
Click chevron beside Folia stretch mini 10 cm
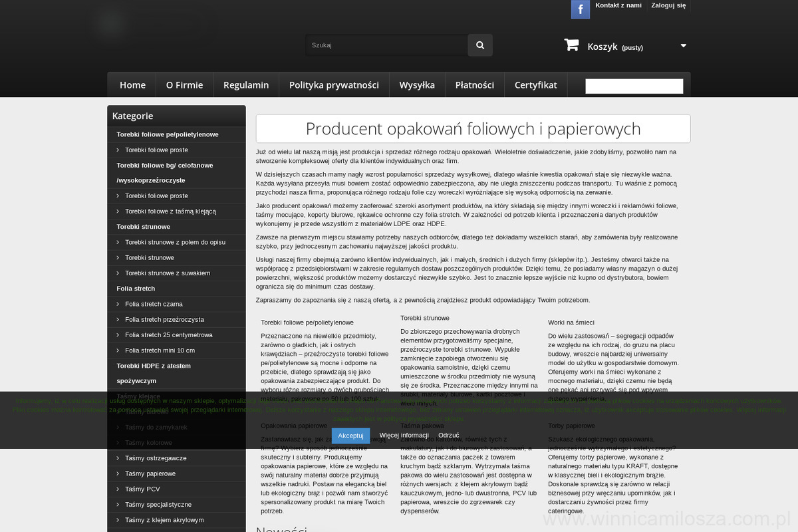(x=118, y=350)
